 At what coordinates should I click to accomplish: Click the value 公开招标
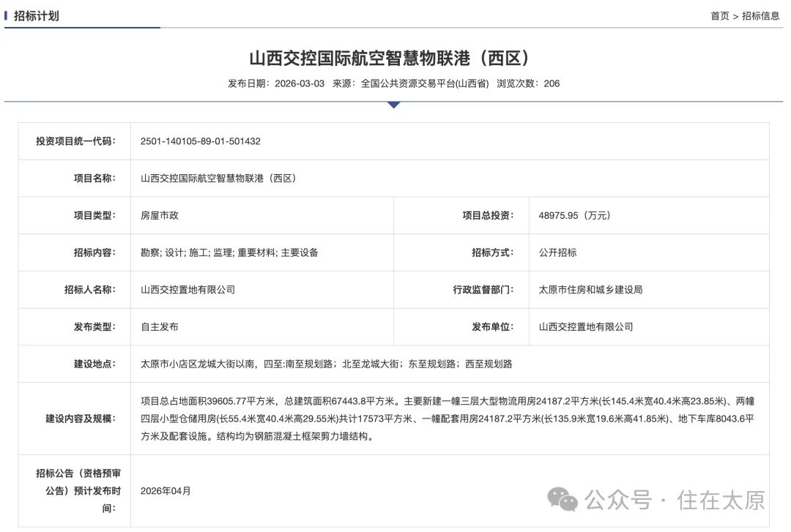coord(557,252)
